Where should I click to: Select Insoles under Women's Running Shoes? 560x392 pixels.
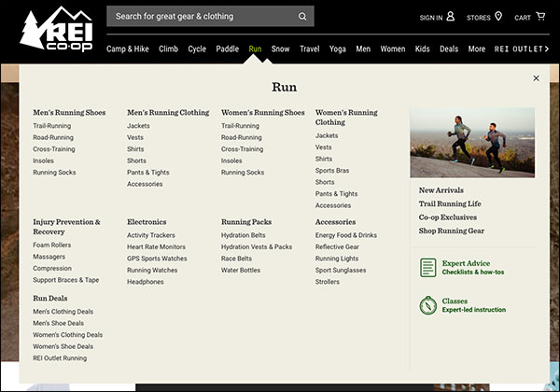[x=231, y=161]
